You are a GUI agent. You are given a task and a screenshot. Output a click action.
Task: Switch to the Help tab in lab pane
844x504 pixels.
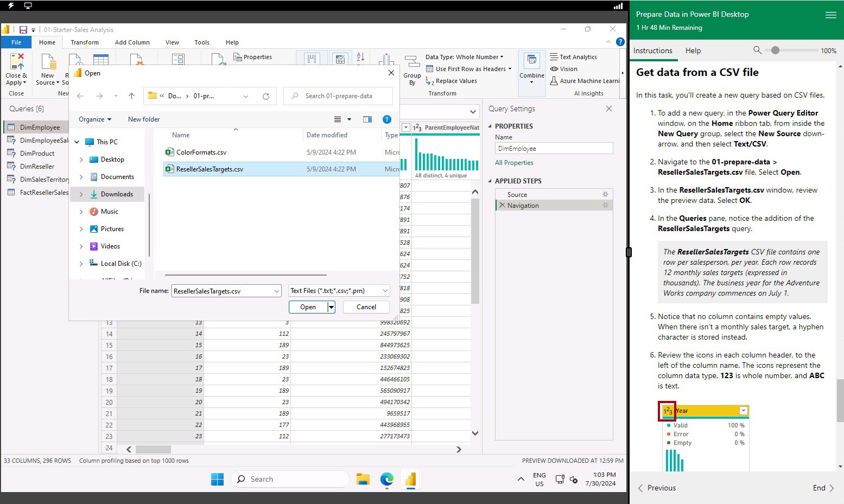point(693,50)
